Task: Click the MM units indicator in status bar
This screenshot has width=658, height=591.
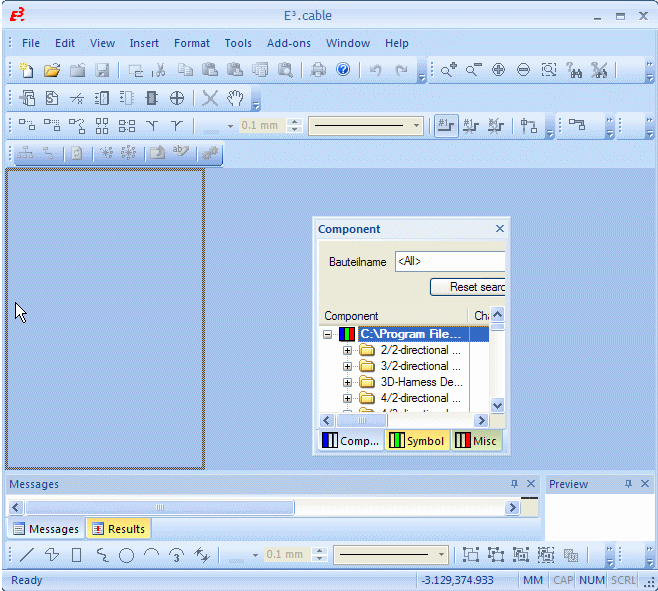Action: coord(533,580)
